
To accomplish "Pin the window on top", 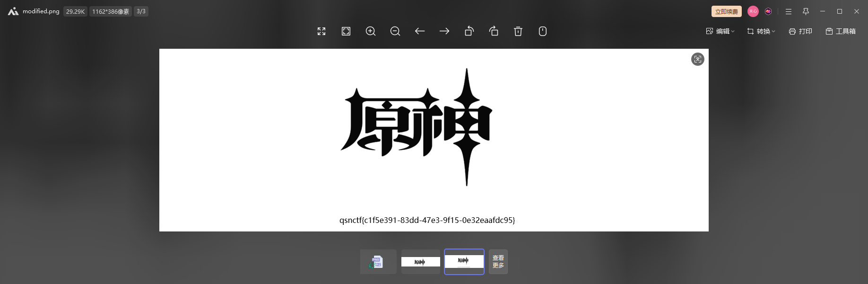I will [x=806, y=11].
